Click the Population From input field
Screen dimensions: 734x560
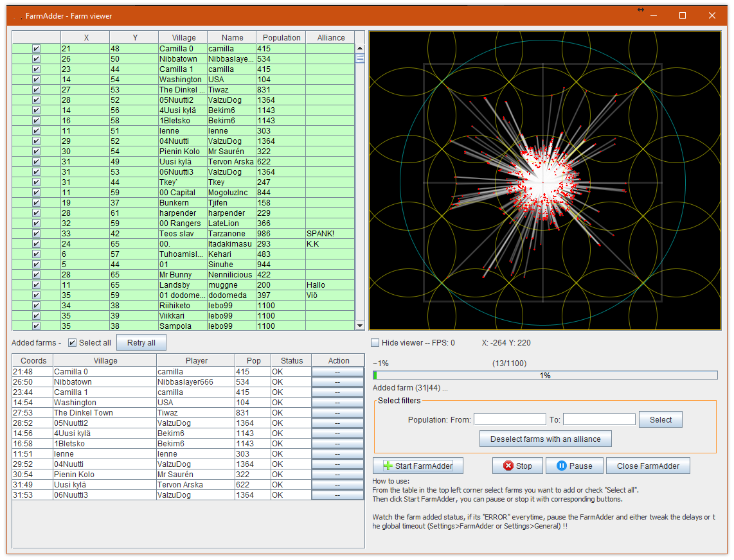510,420
